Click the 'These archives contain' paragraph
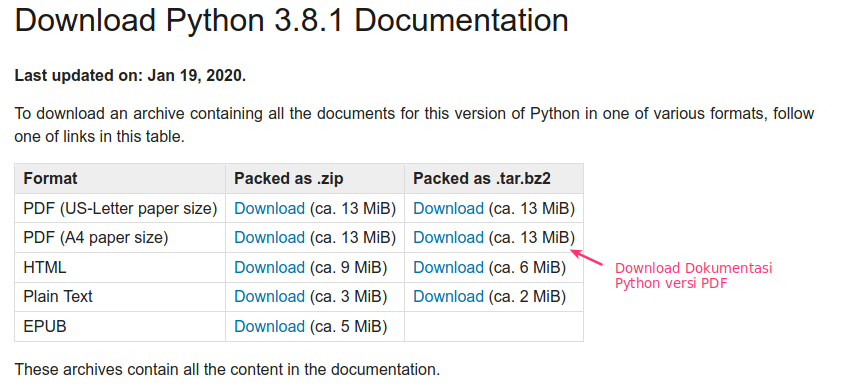The height and width of the screenshot is (385, 848). 227,369
